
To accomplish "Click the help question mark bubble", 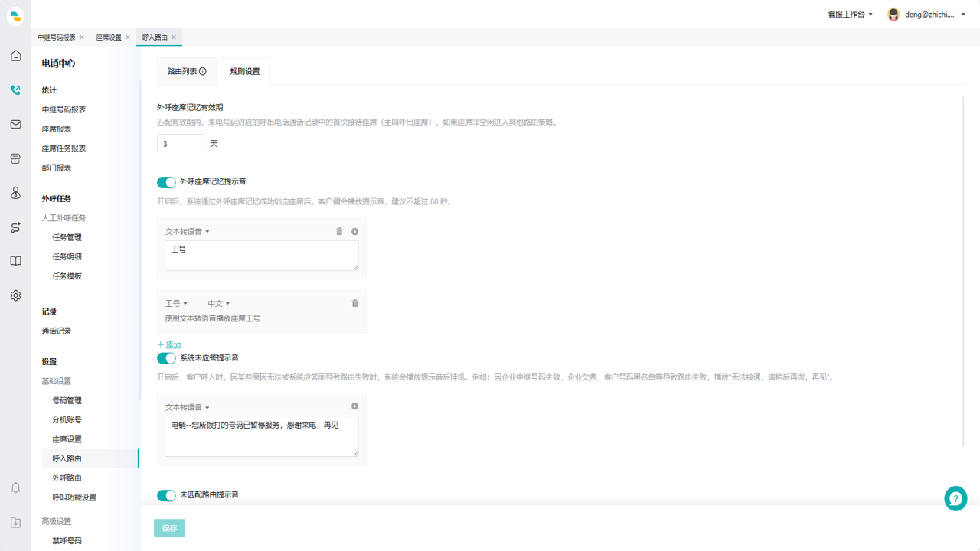I will 955,498.
